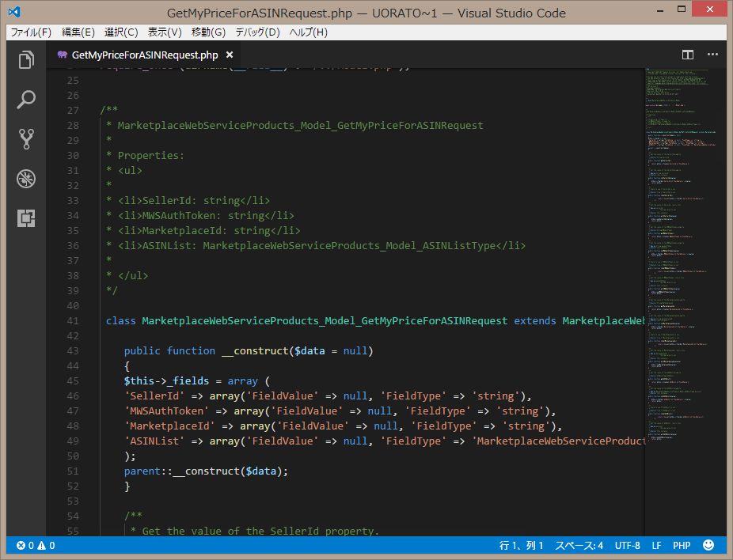
Task: Open the 編集(E) menu
Action: pyautogui.click(x=78, y=32)
